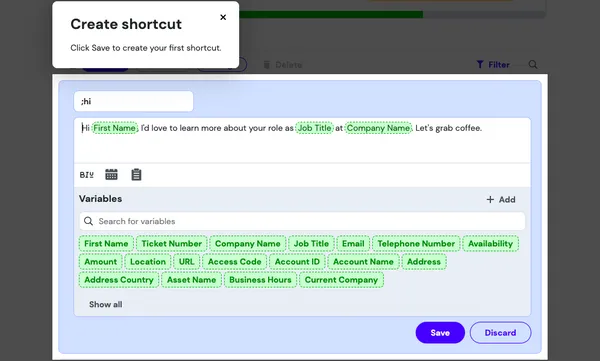Screen dimensions: 600x361
Task: Insert the Business Hours variable
Action: point(260,279)
